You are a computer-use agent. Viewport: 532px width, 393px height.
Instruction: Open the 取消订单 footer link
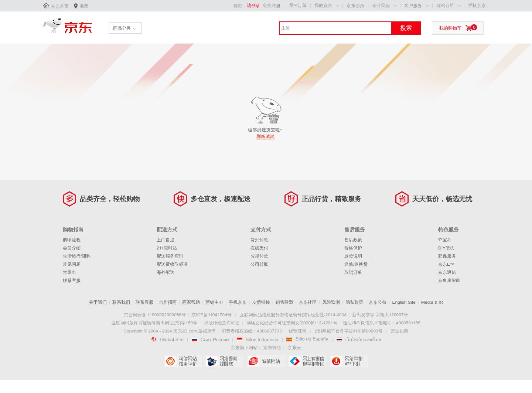[353, 272]
